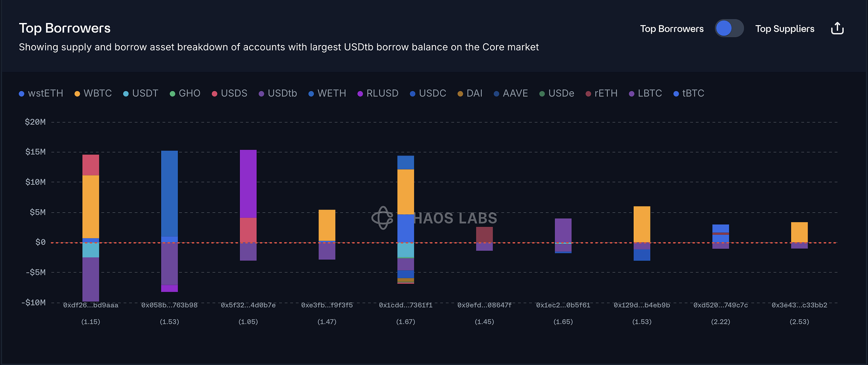This screenshot has height=365, width=868.
Task: Hide the USDT legend series
Action: click(141, 93)
